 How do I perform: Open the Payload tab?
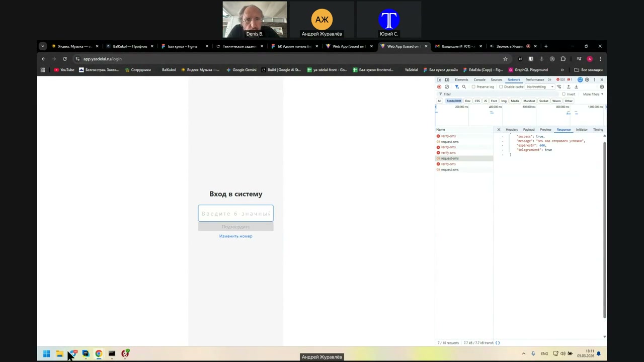click(528, 130)
